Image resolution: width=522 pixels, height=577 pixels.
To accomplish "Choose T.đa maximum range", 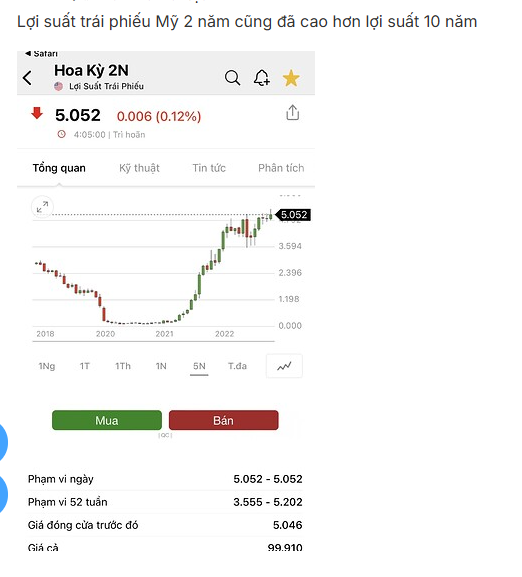I will click(237, 366).
